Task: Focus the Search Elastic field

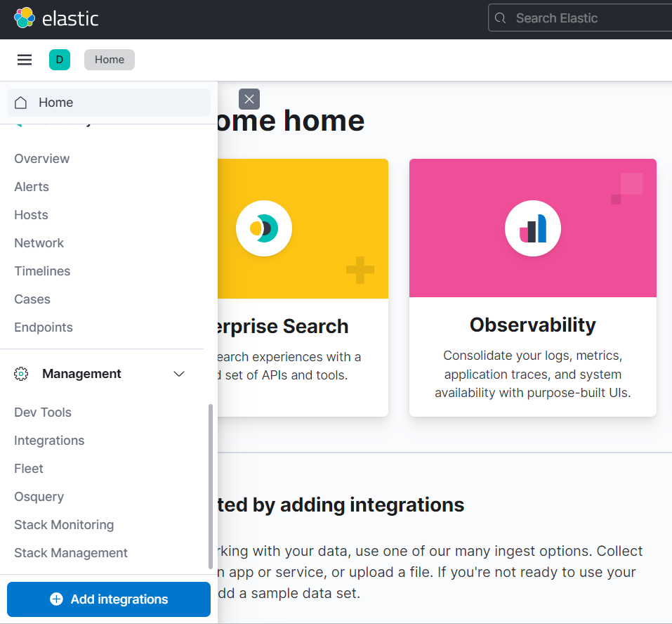Action: (x=580, y=18)
